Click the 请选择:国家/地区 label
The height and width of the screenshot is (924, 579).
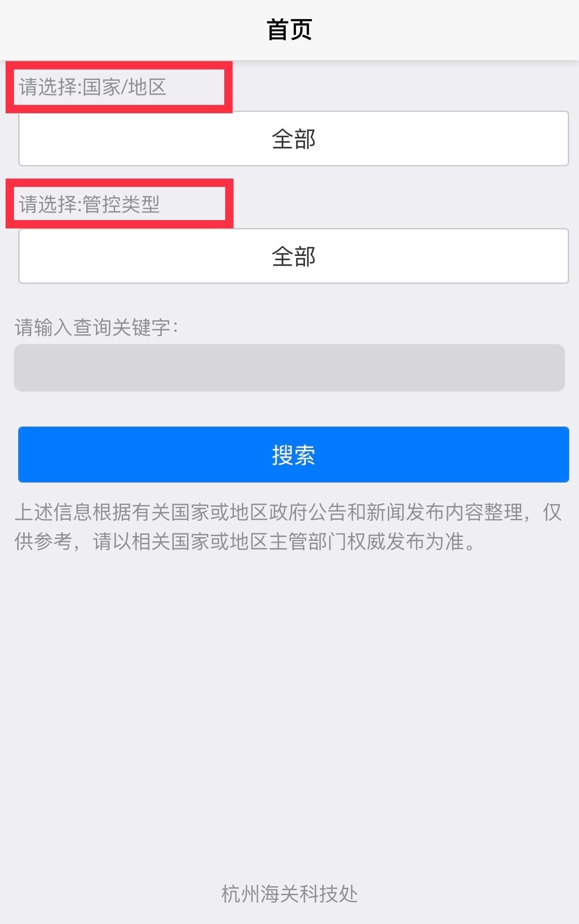[x=92, y=87]
